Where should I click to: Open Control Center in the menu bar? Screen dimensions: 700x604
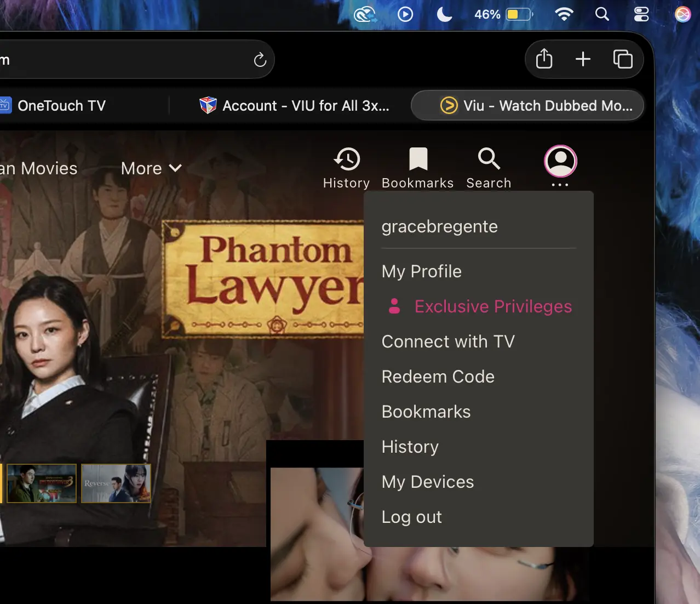[641, 14]
